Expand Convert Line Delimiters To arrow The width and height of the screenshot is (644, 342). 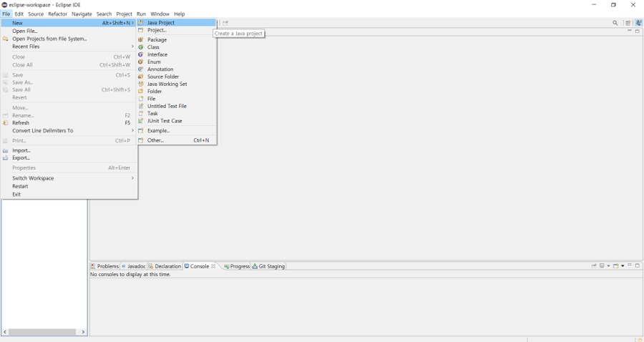coord(132,130)
